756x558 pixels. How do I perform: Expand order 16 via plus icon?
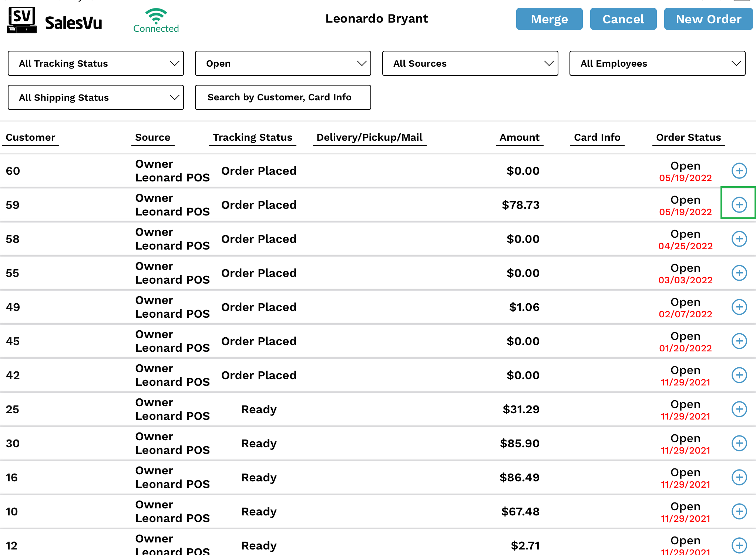click(739, 477)
